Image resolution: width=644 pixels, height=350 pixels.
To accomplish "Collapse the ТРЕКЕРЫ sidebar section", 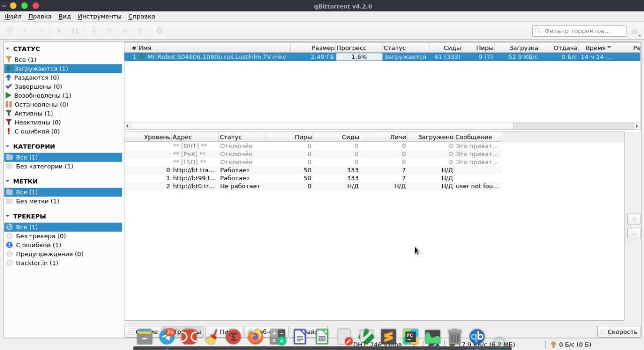I will (8, 216).
